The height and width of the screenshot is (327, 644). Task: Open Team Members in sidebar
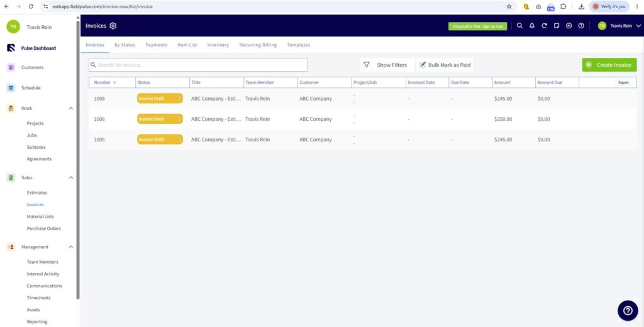(42, 262)
